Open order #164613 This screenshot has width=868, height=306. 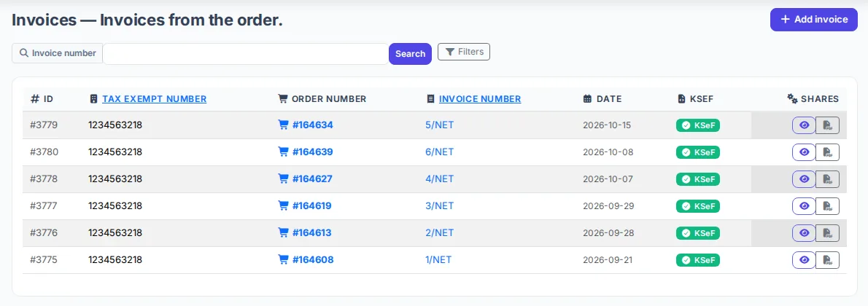(311, 233)
